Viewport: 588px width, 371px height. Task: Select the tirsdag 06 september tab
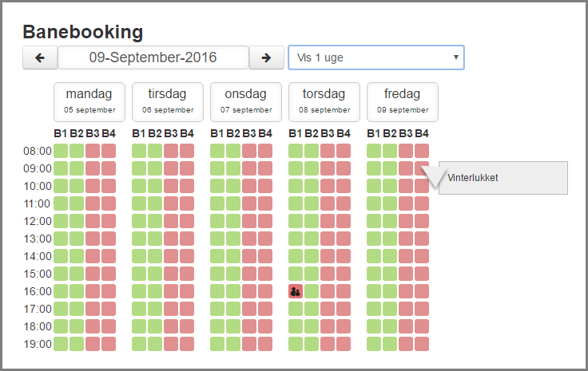[x=168, y=101]
